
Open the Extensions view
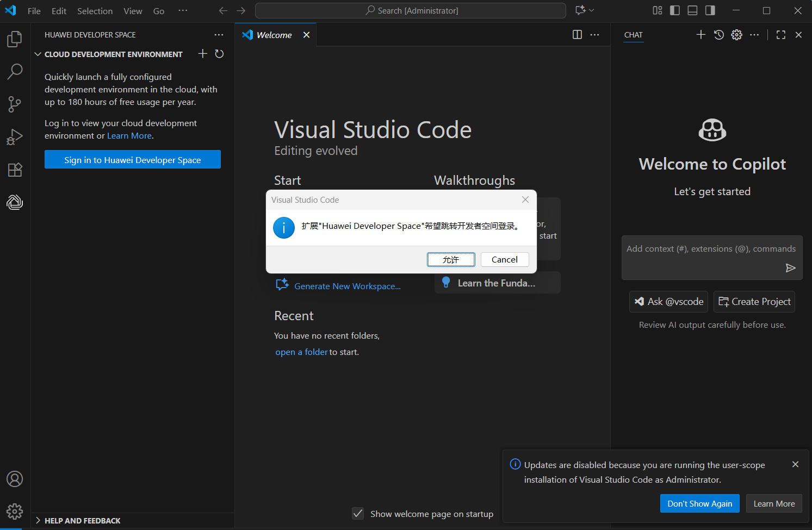tap(15, 170)
